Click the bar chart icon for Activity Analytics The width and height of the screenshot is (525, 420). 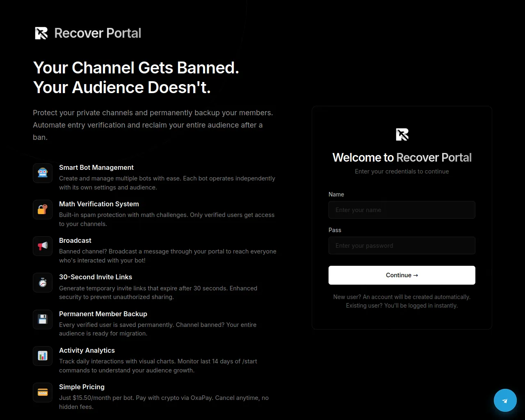(43, 356)
